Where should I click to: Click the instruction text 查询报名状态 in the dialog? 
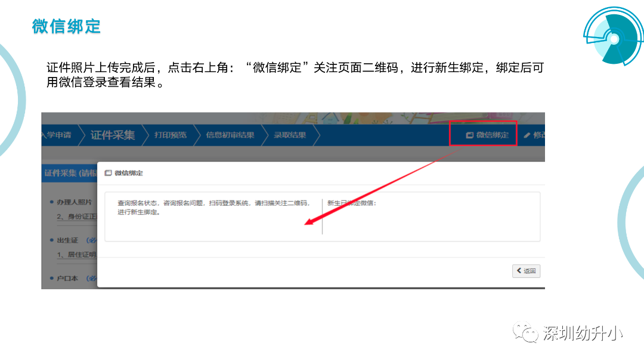[x=213, y=208]
